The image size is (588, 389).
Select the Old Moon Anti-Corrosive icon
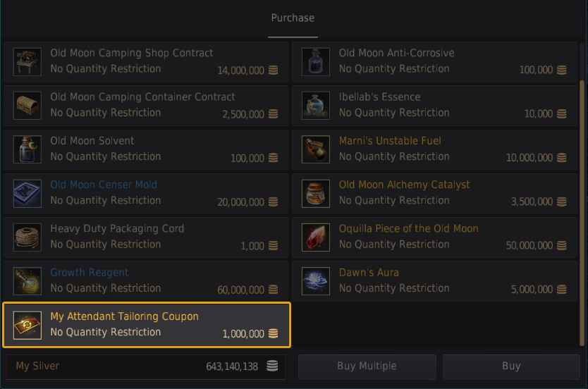point(316,62)
